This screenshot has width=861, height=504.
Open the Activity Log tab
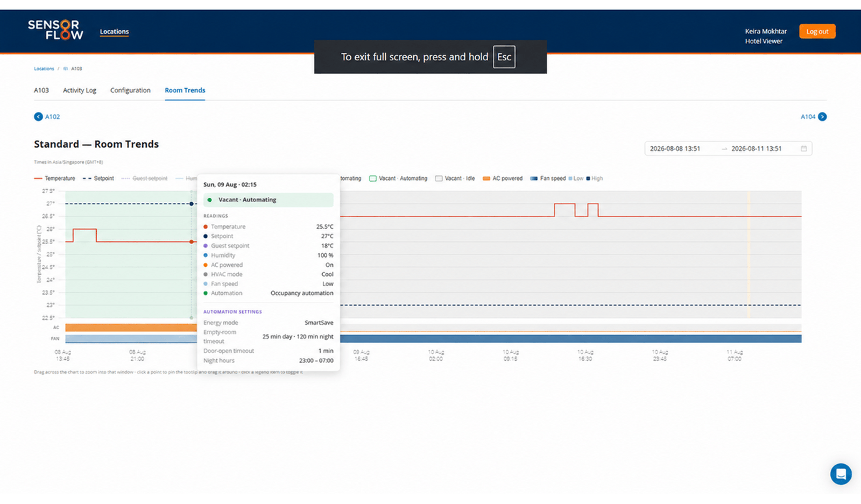point(80,90)
